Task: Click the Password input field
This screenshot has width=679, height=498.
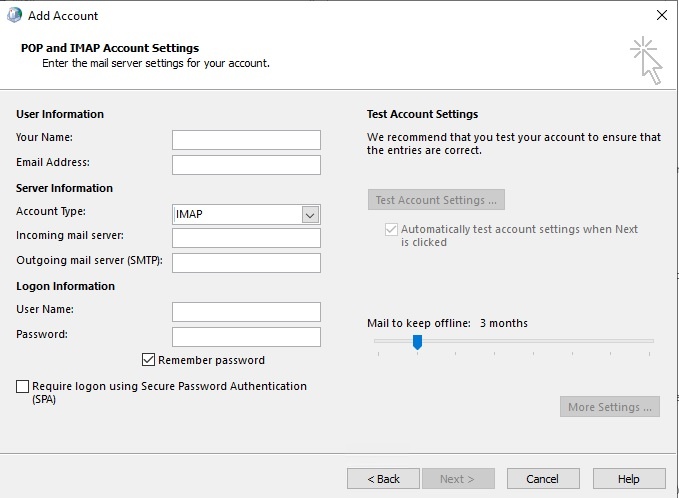Action: pos(246,337)
